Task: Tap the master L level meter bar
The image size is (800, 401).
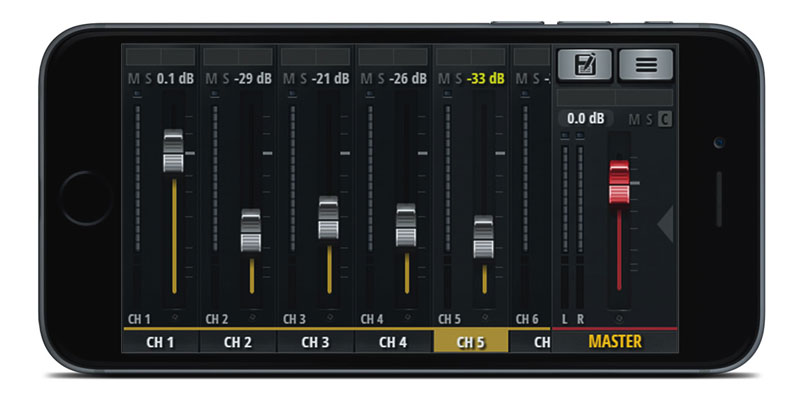Action: click(565, 199)
